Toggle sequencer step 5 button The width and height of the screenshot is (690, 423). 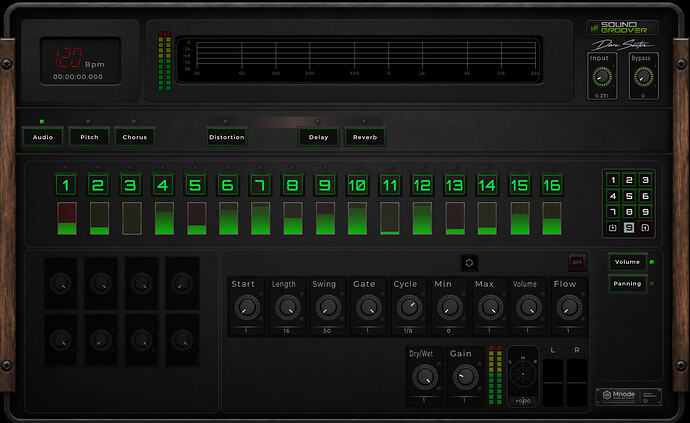coord(195,185)
